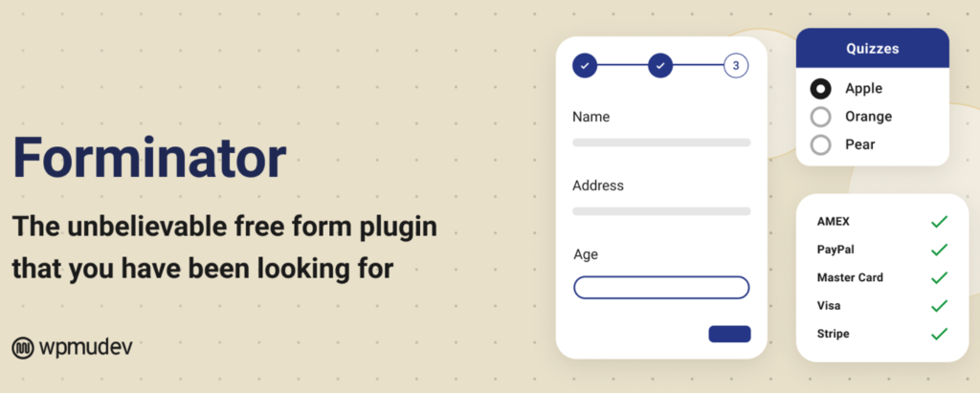Go to step 3 circle
Screen dimensions: 980x393
point(736,66)
